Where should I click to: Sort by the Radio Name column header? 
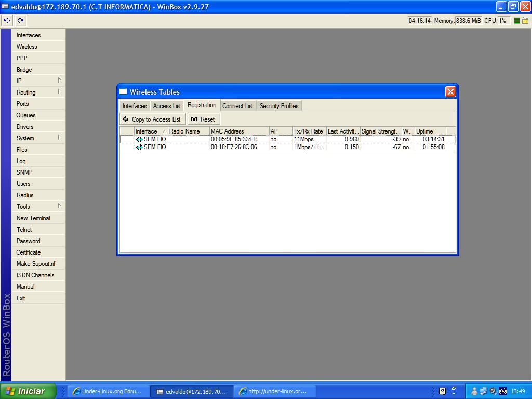[189, 131]
